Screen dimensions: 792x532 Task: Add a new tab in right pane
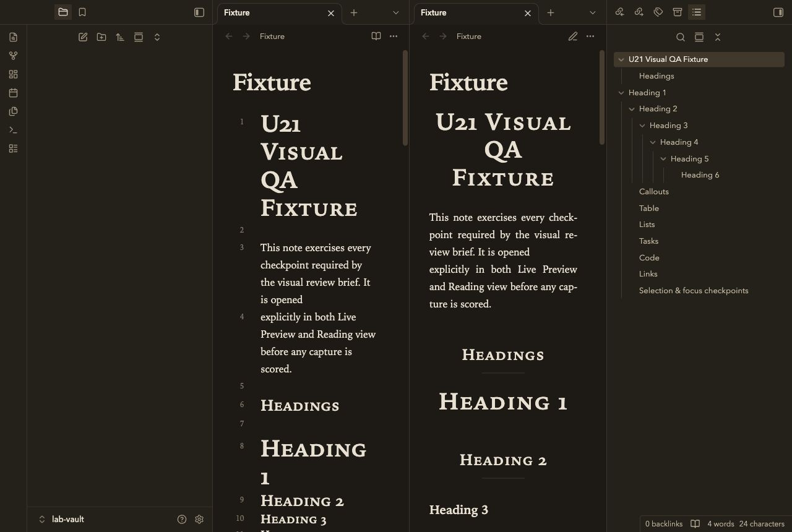click(x=551, y=12)
